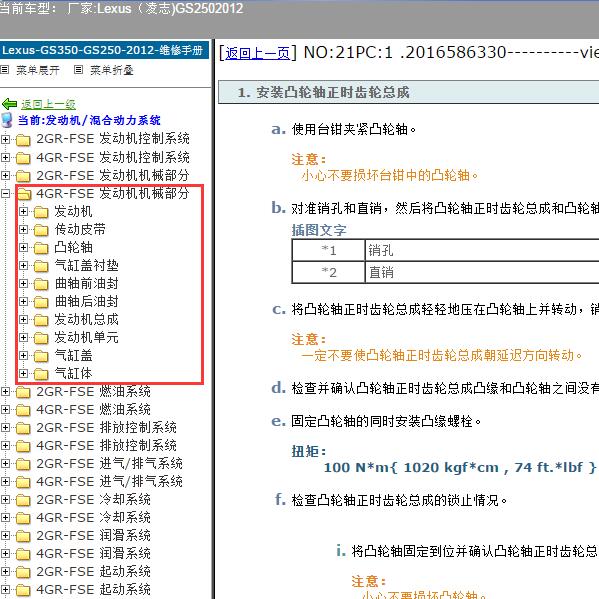Click folder icon beside 发动机 subfolder
This screenshot has width=599, height=599.
click(41, 212)
